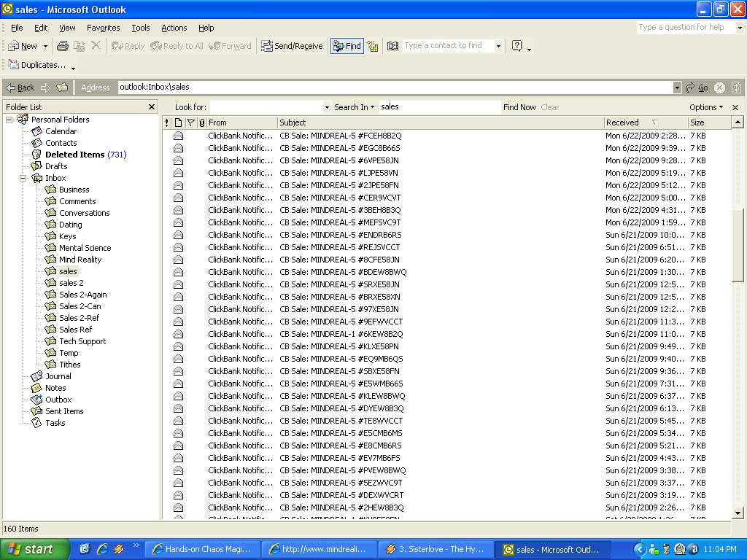747x560 pixels.
Task: Open the help question box dropdown arrow
Action: pos(740,28)
